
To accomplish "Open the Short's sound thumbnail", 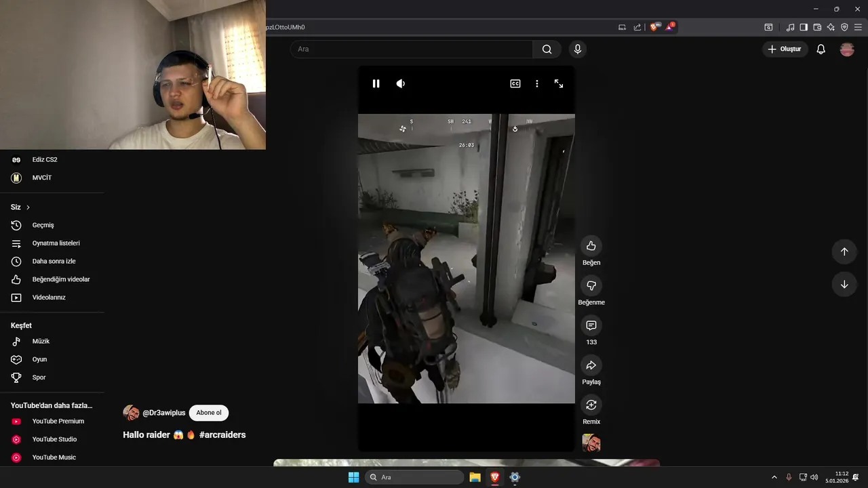I will 591,443.
